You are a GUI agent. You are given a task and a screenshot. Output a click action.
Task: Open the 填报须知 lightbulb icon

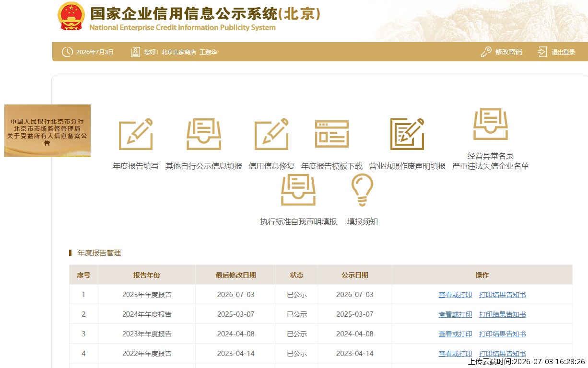(362, 190)
